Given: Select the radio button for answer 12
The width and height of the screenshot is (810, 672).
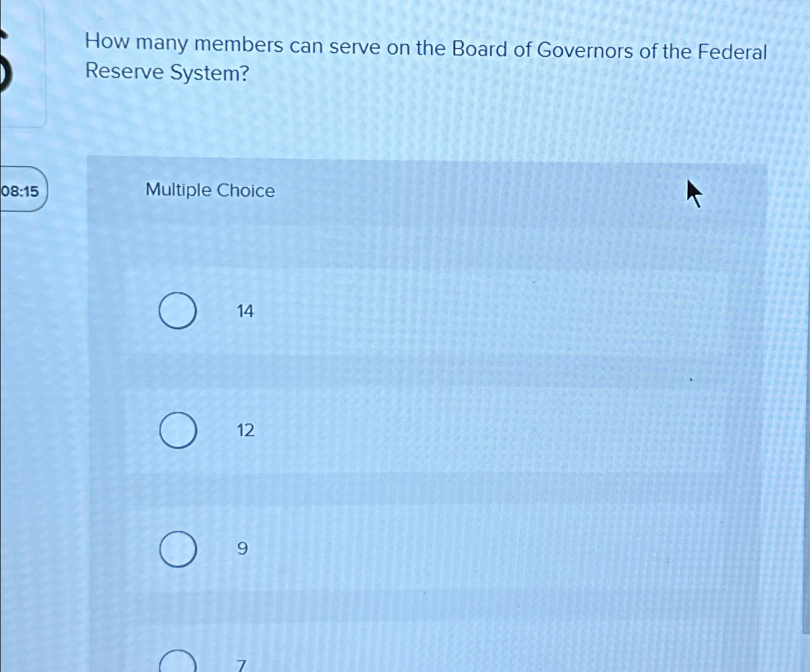Looking at the screenshot, I should point(177,431).
